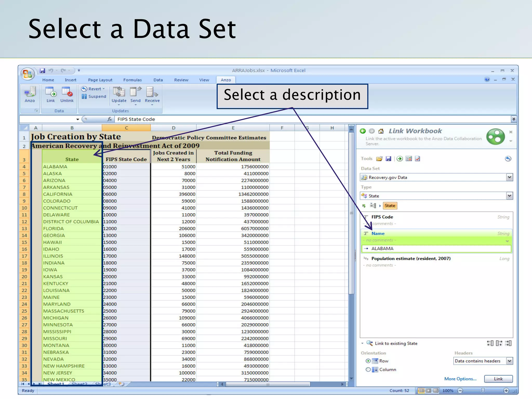Screen dimensions: 532x399
Task: Click the Office button orb
Action: (28, 74)
